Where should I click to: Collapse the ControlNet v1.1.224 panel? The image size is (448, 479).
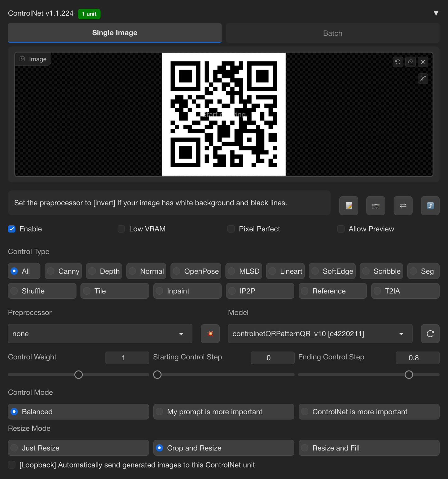coord(436,13)
